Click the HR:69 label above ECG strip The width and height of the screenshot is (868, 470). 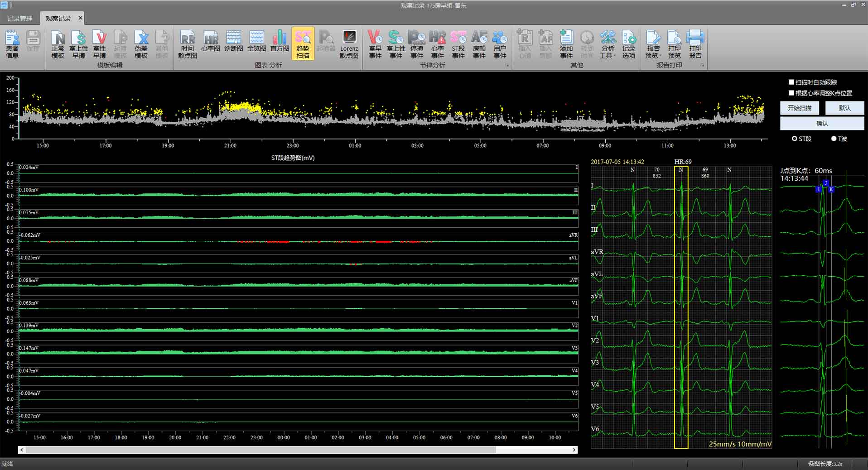tap(683, 162)
